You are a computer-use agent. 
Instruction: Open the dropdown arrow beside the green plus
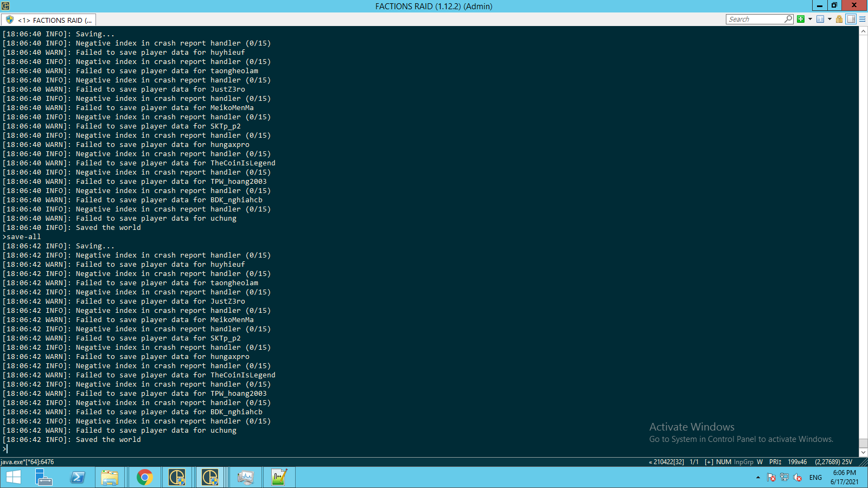pyautogui.click(x=810, y=19)
